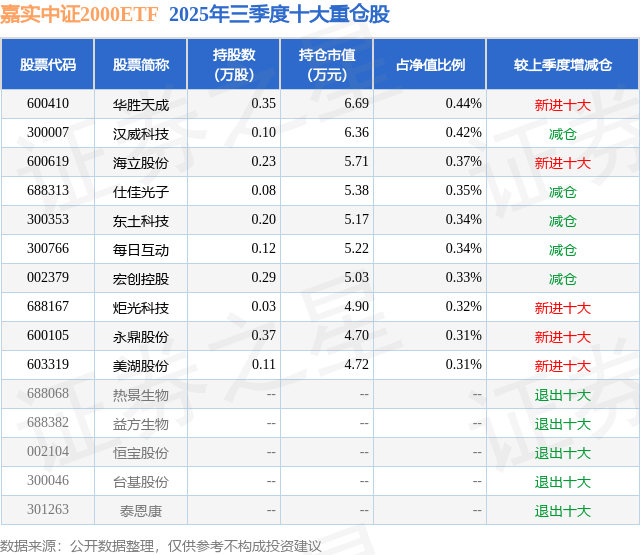Viewport: 640px width, 555px height.
Task: Select stock code 688382
Action: point(48,422)
